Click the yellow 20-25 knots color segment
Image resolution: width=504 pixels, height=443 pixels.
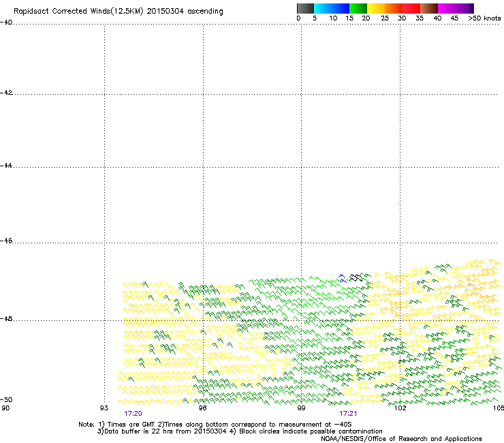coord(376,8)
